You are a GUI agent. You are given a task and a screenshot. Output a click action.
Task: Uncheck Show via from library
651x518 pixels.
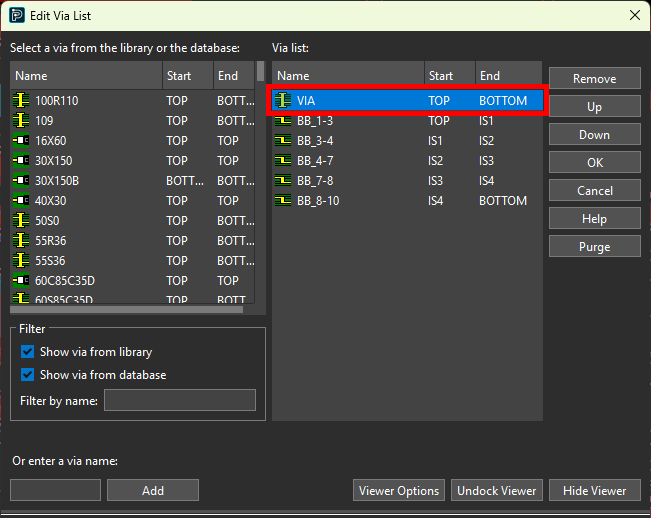(x=28, y=352)
